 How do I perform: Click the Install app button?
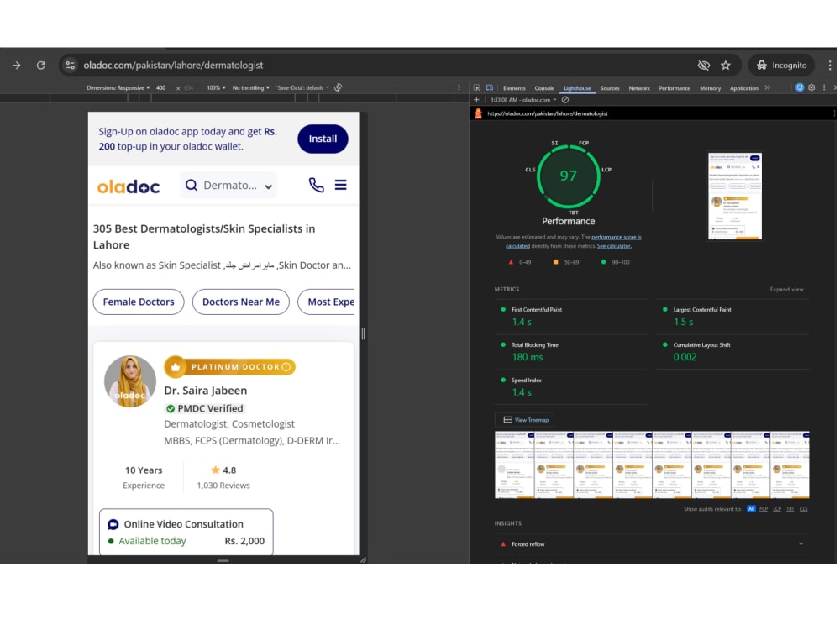point(323,139)
